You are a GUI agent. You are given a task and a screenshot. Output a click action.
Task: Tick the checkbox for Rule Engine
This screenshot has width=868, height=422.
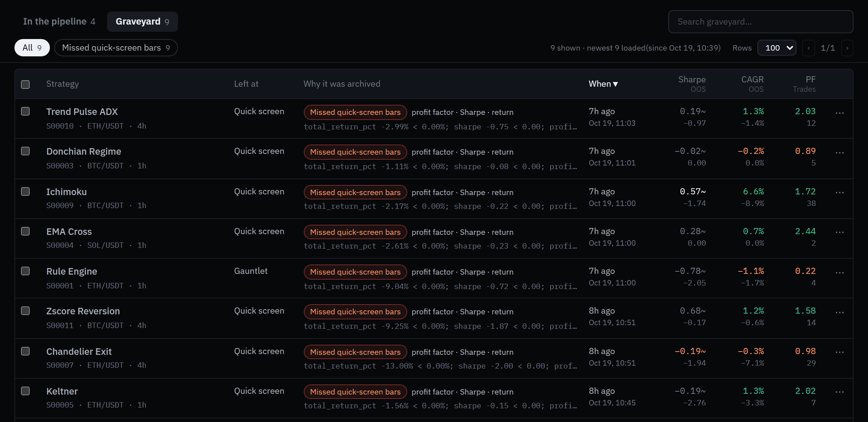25,271
